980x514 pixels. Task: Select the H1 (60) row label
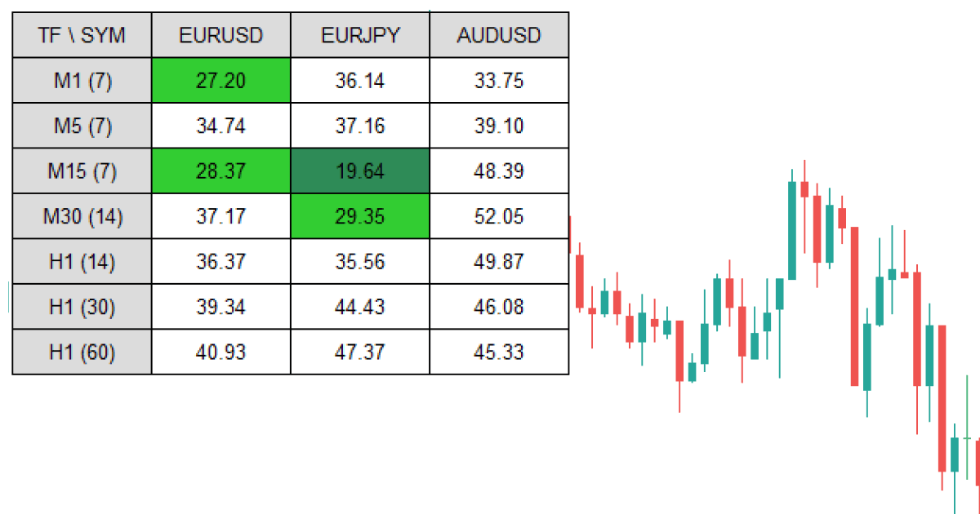(x=82, y=352)
